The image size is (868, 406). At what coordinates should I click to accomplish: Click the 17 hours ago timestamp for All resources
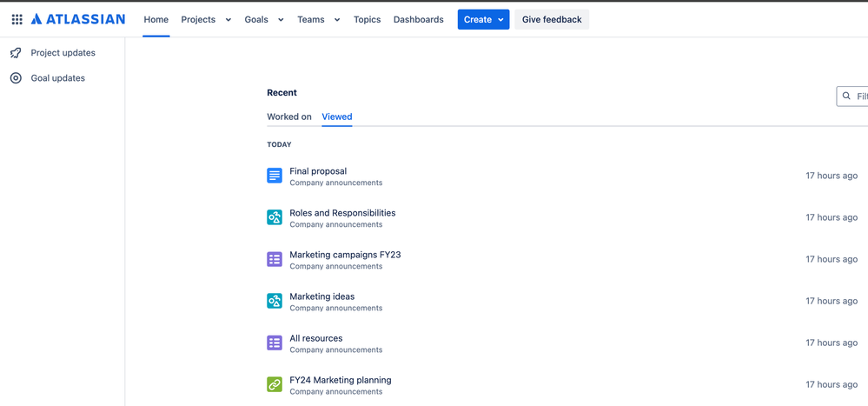click(832, 343)
